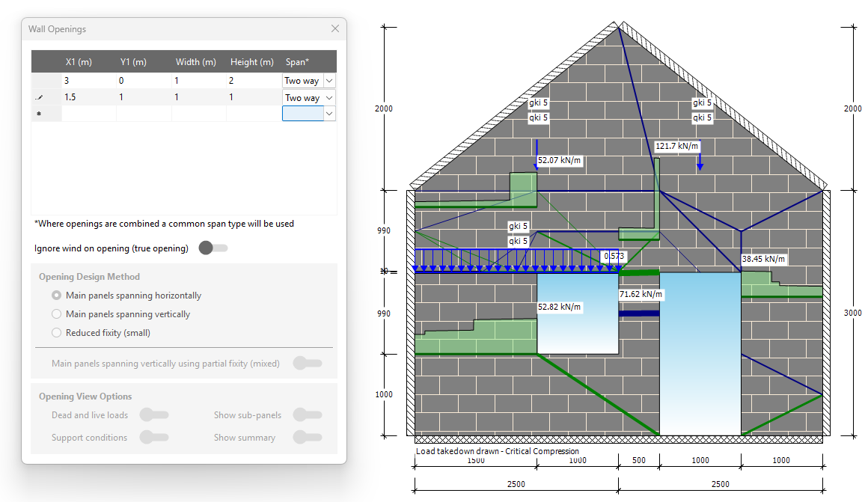Select Main panels spanning horizontally
The height and width of the screenshot is (502, 868).
(x=57, y=296)
